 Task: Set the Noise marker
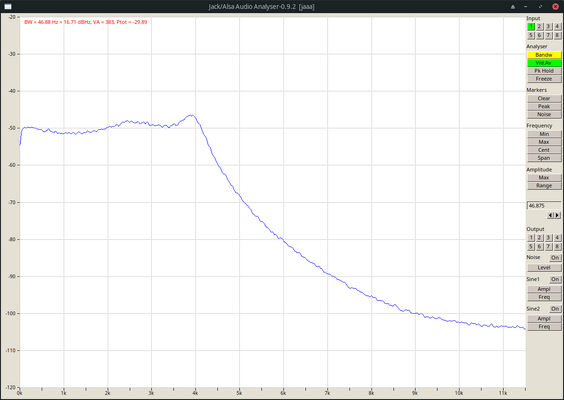point(544,114)
